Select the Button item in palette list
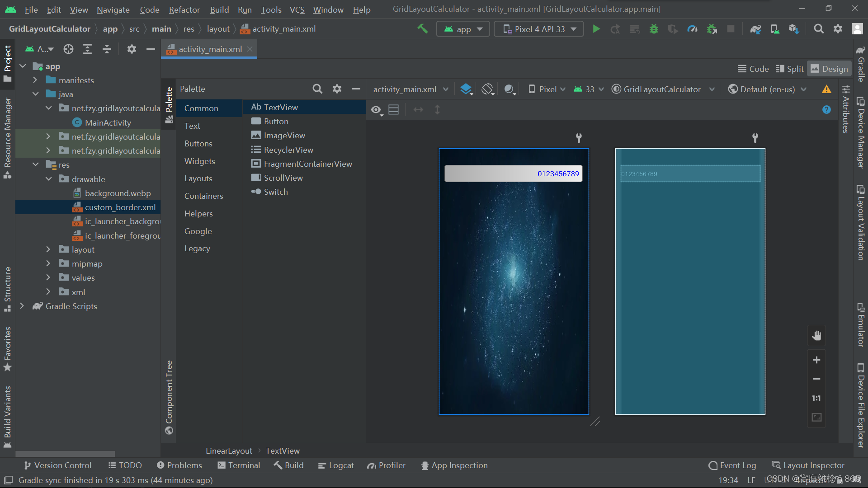The width and height of the screenshot is (868, 488). point(276,121)
